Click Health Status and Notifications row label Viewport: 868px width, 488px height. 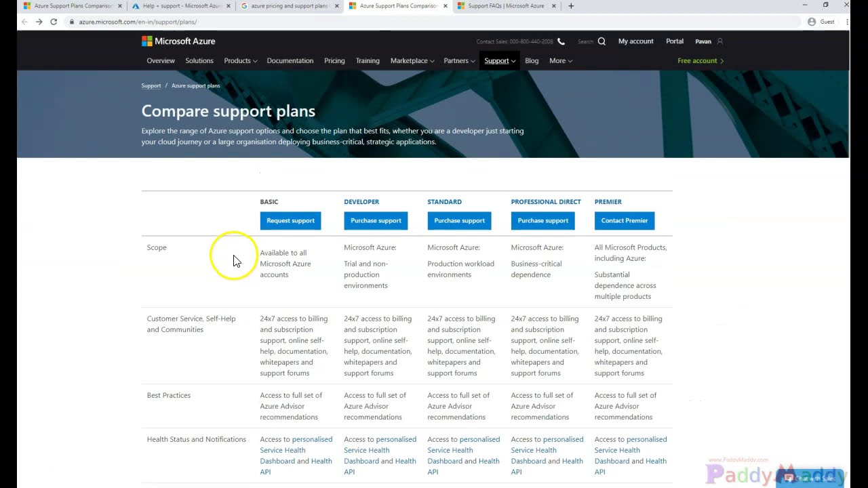pyautogui.click(x=197, y=439)
